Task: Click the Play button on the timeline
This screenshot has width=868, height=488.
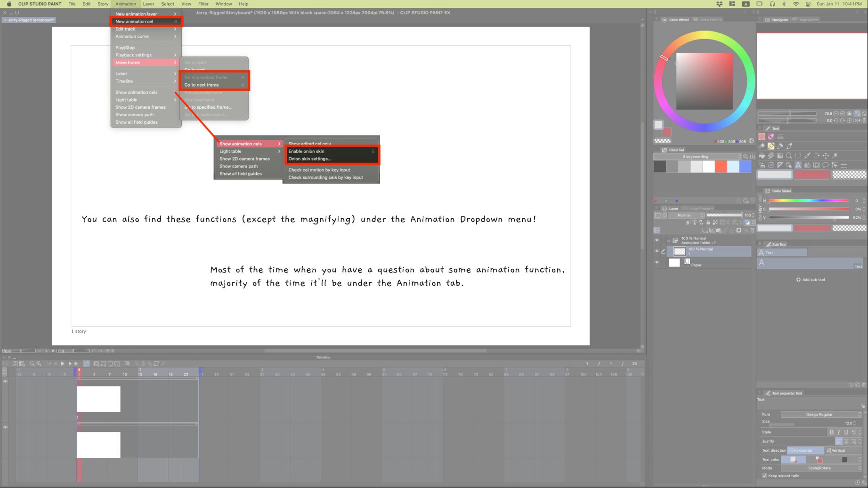Action: coord(63,364)
